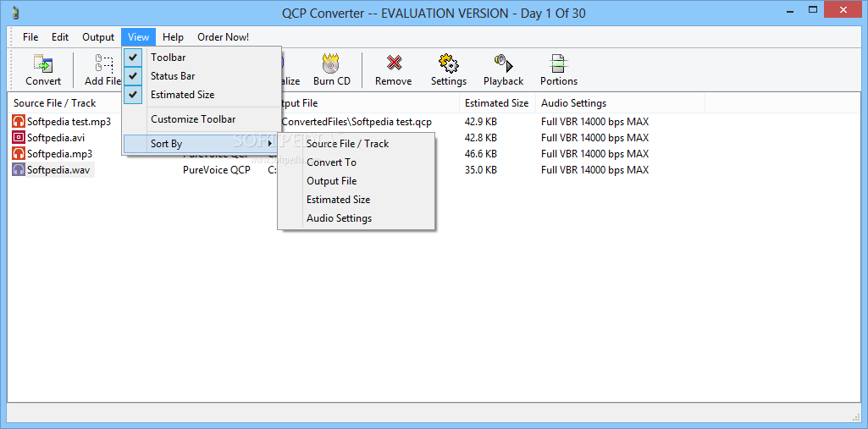Open the Edit menu
The image size is (868, 429).
(60, 37)
